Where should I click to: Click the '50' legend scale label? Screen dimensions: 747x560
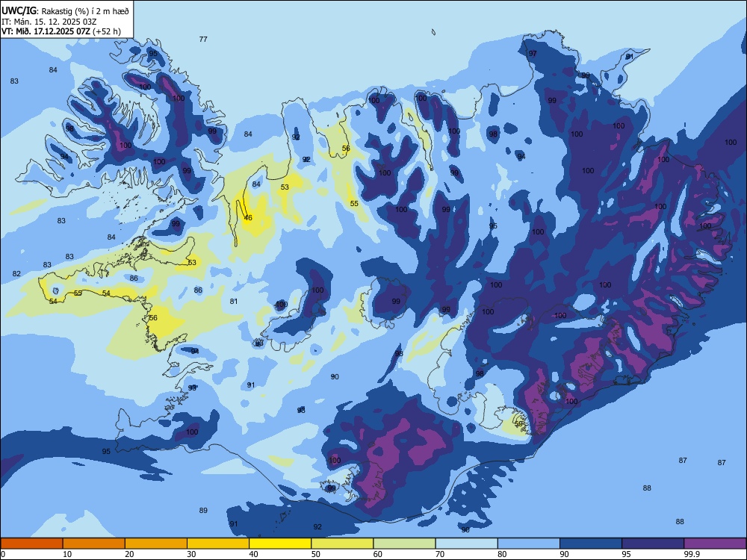pyautogui.click(x=315, y=554)
